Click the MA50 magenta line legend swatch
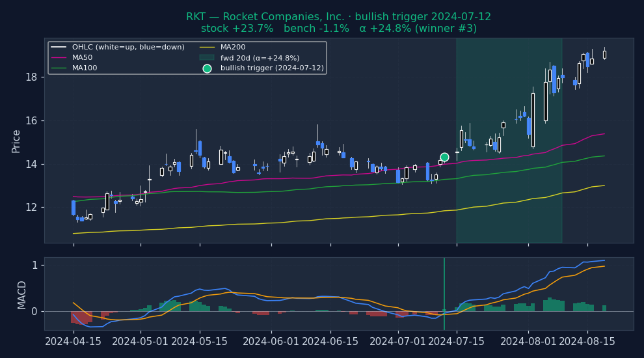The width and height of the screenshot is (644, 358). 59,58
